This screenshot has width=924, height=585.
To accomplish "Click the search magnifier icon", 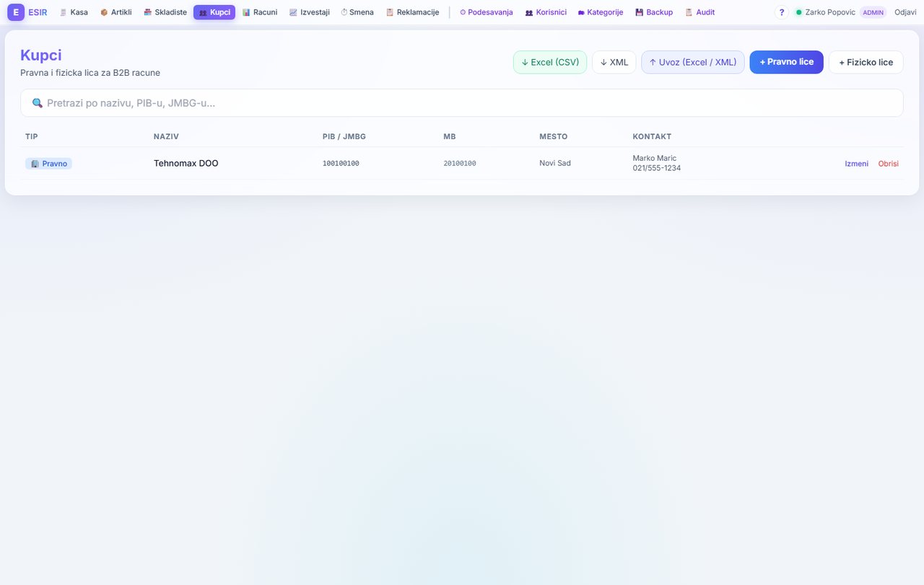I will 38,103.
